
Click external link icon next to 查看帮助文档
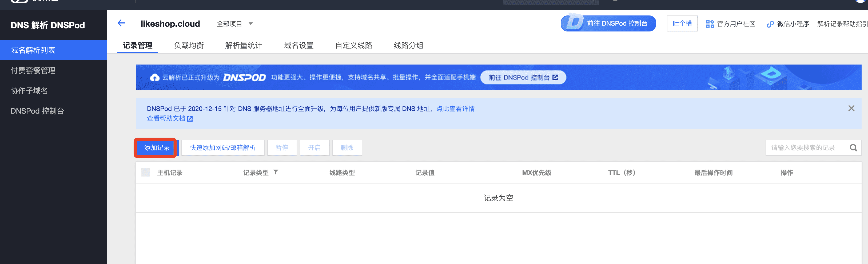190,118
